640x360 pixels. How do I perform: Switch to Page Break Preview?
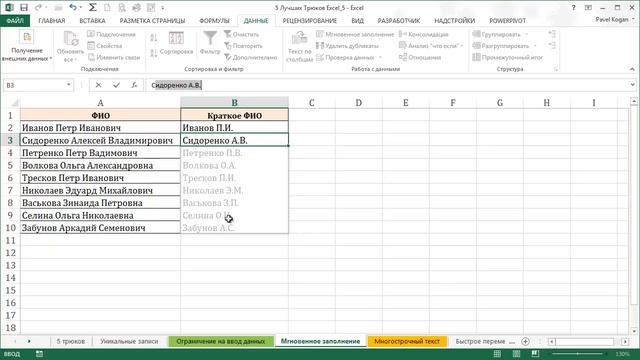[x=535, y=354]
